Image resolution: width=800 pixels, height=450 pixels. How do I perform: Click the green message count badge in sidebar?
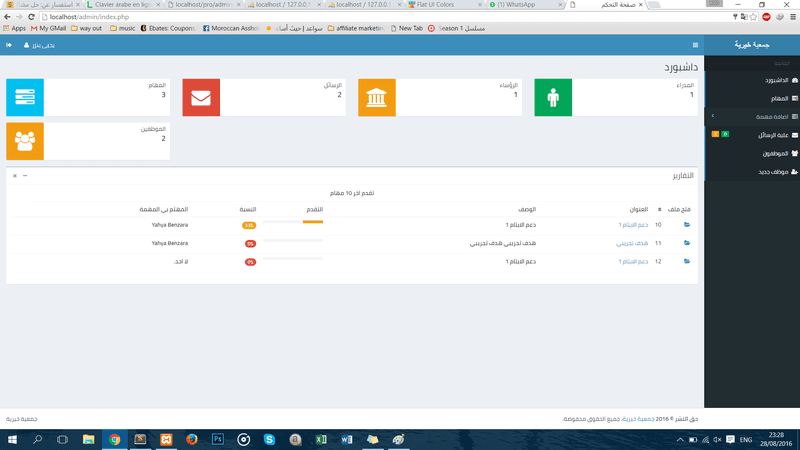(x=725, y=134)
